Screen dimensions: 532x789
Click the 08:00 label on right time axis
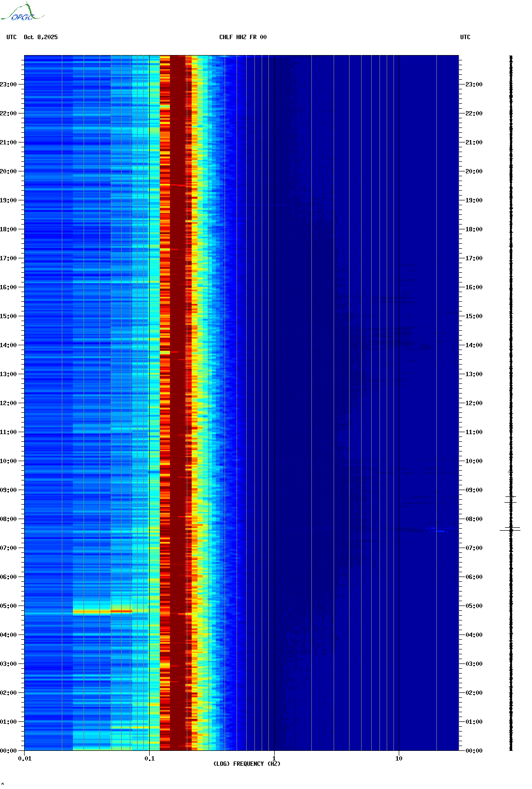(474, 519)
